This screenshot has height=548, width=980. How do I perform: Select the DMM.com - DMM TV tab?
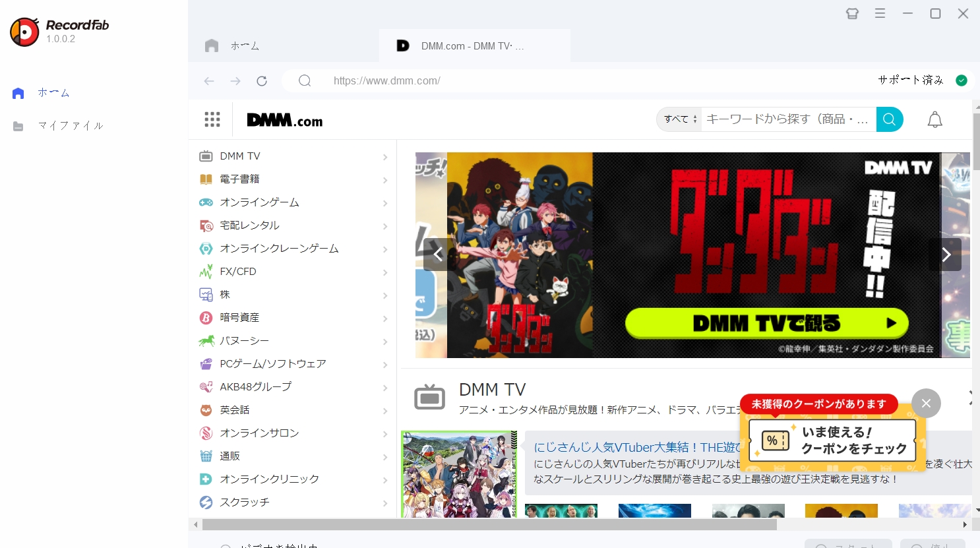[x=474, y=46]
